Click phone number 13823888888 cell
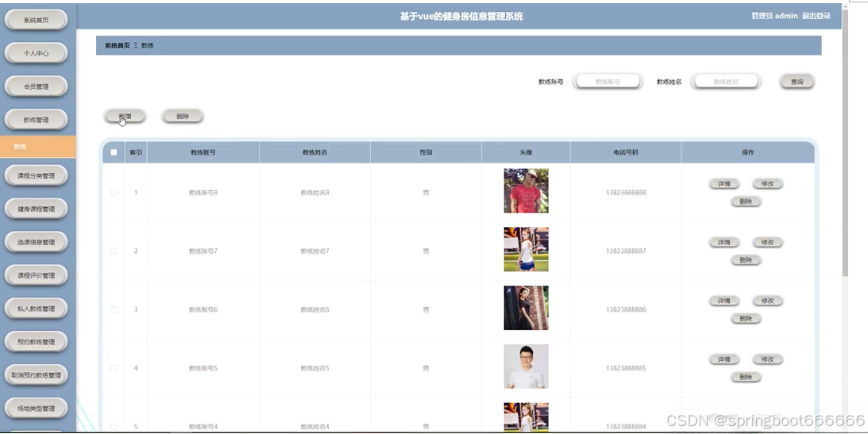This screenshot has width=868, height=434. point(626,192)
